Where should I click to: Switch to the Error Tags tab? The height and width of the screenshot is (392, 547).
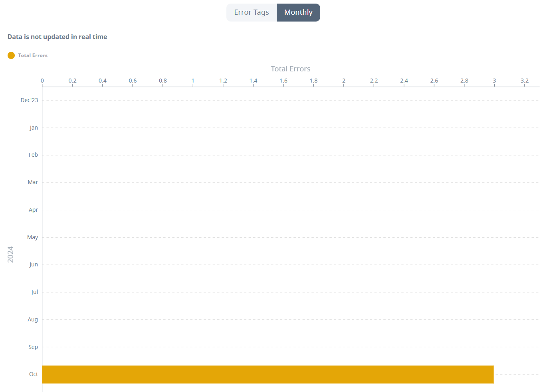(252, 12)
